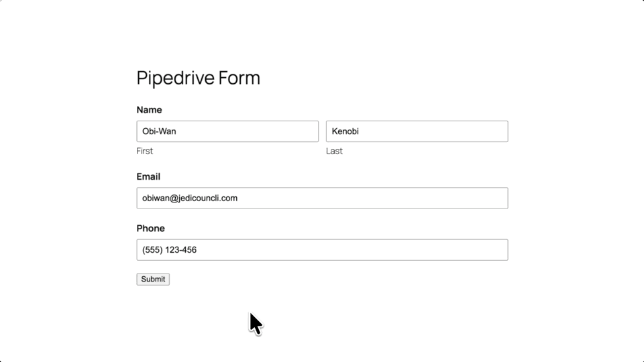Image resolution: width=644 pixels, height=362 pixels.
Task: Click the 'Phone' field label
Action: 150,229
